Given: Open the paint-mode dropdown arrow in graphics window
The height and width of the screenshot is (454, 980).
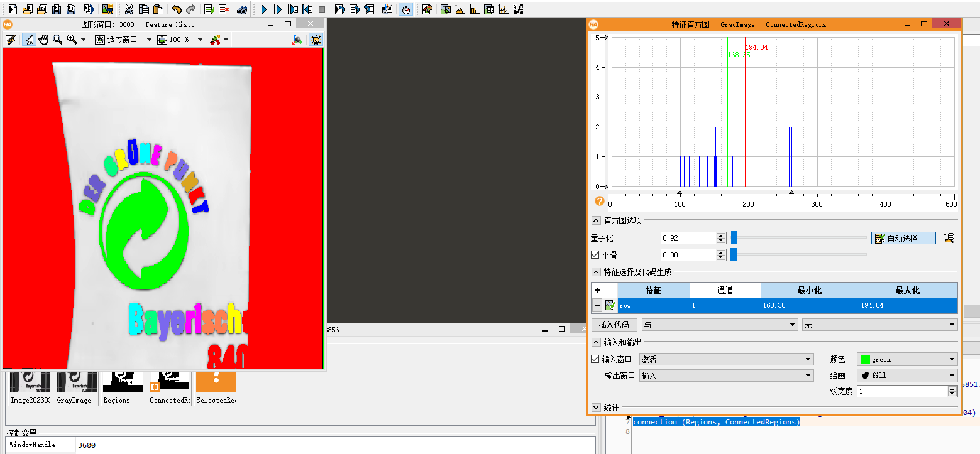Looking at the screenshot, I should click(x=226, y=40).
